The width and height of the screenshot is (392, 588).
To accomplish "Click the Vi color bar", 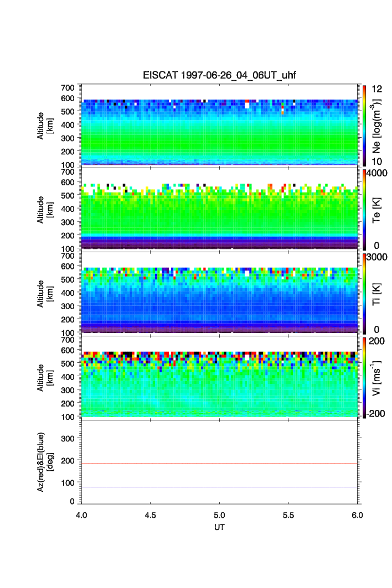I will point(364,378).
